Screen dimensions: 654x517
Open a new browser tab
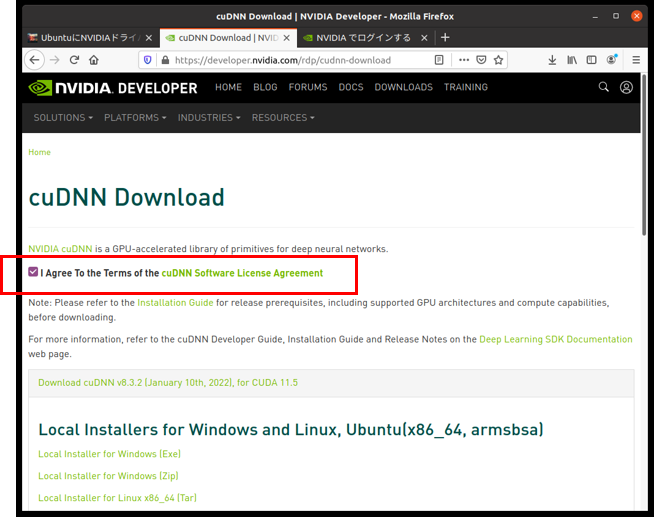[x=445, y=38]
